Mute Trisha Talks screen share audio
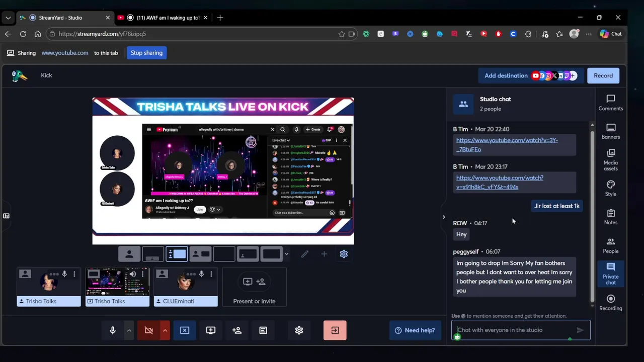The height and width of the screenshot is (362, 644). [x=133, y=274]
